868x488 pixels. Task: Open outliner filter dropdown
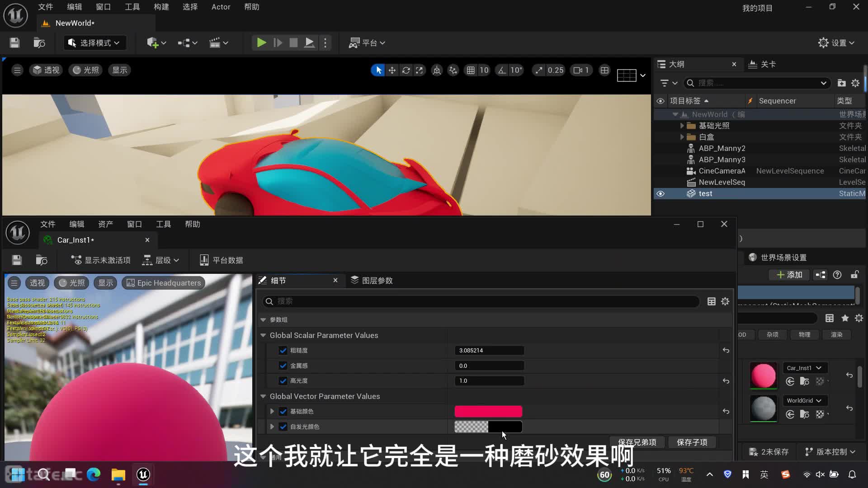click(669, 83)
